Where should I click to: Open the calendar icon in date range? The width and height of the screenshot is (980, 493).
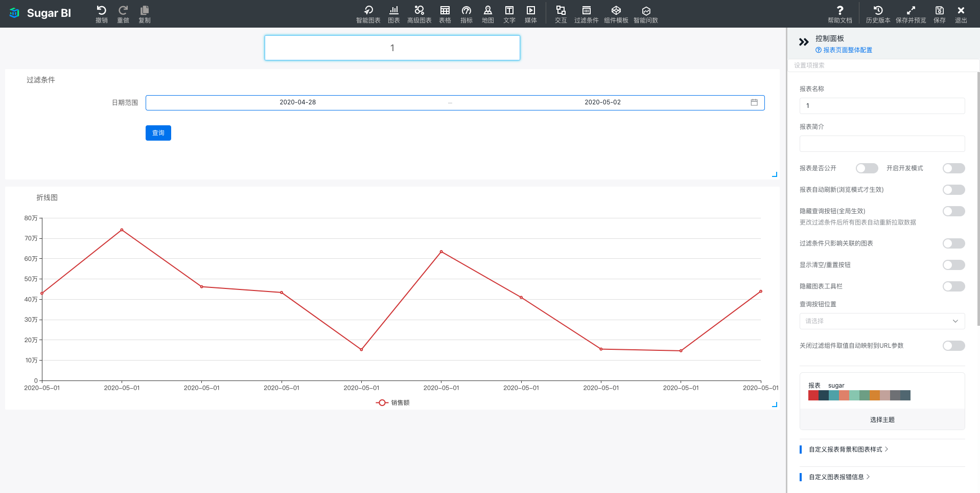click(x=754, y=102)
